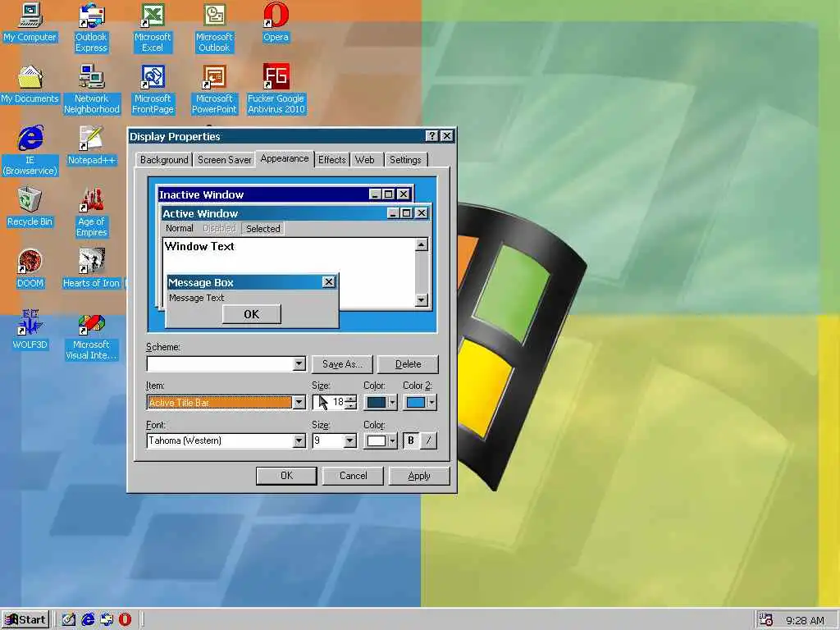This screenshot has width=840, height=630.
Task: Select the Microsoft FrontPage shortcut
Action: click(x=153, y=89)
